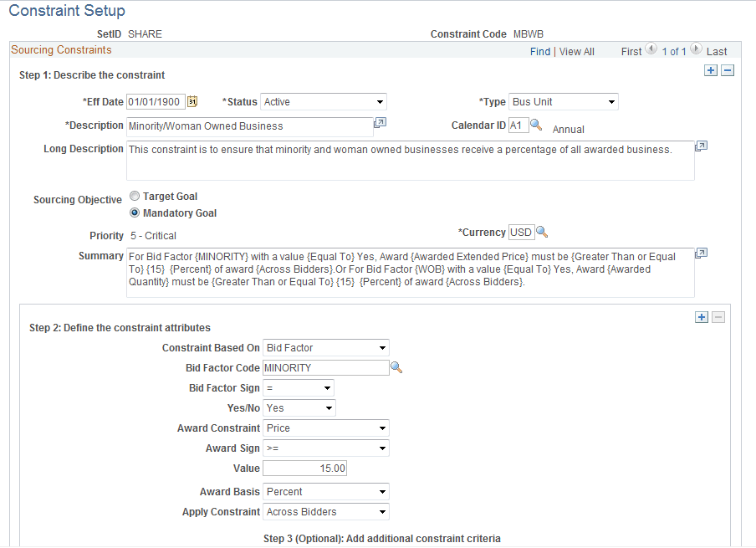Select the Mandatory Goal sourcing objective
This screenshot has height=548, width=756.
(135, 213)
